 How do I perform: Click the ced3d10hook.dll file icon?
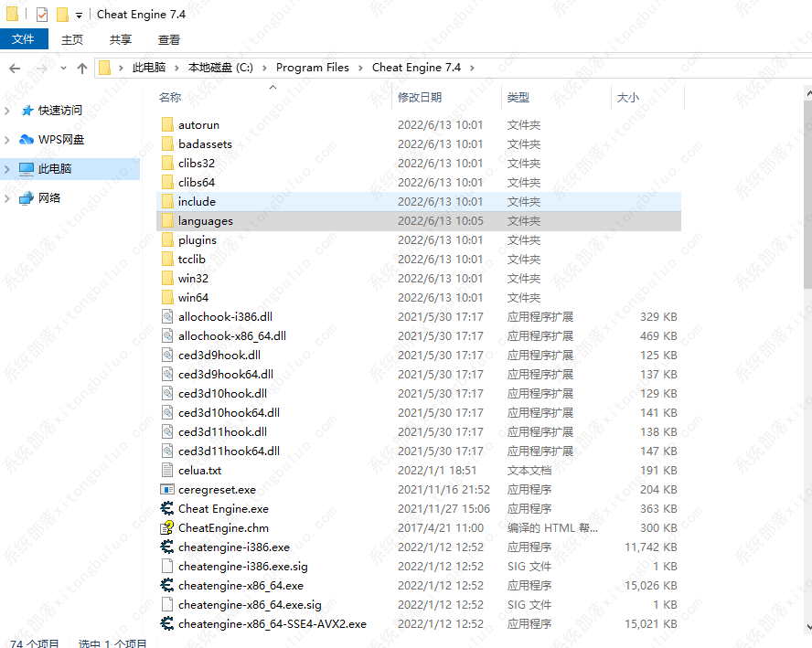pyautogui.click(x=167, y=393)
